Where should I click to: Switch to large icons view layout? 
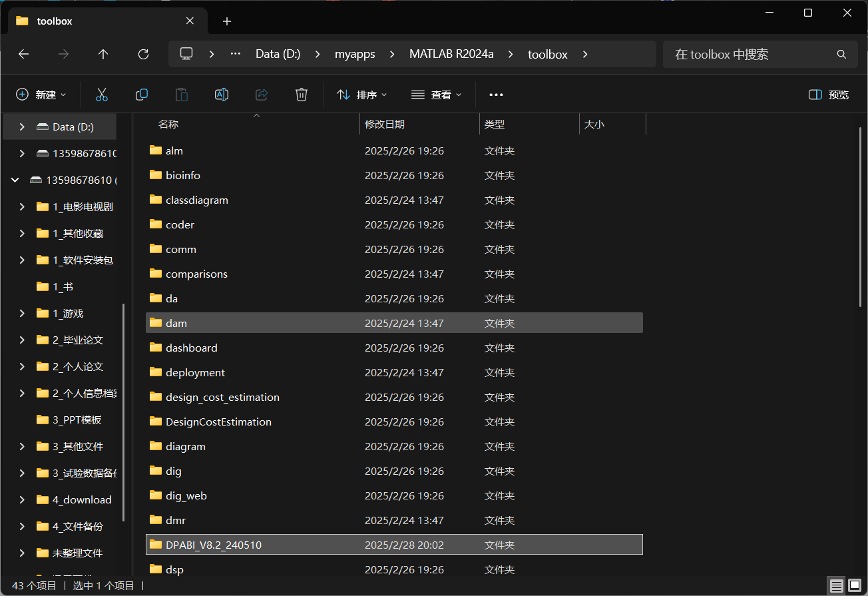point(855,586)
